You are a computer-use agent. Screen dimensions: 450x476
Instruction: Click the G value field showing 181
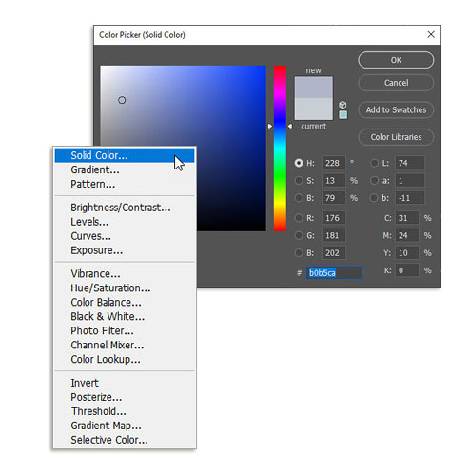(x=334, y=235)
